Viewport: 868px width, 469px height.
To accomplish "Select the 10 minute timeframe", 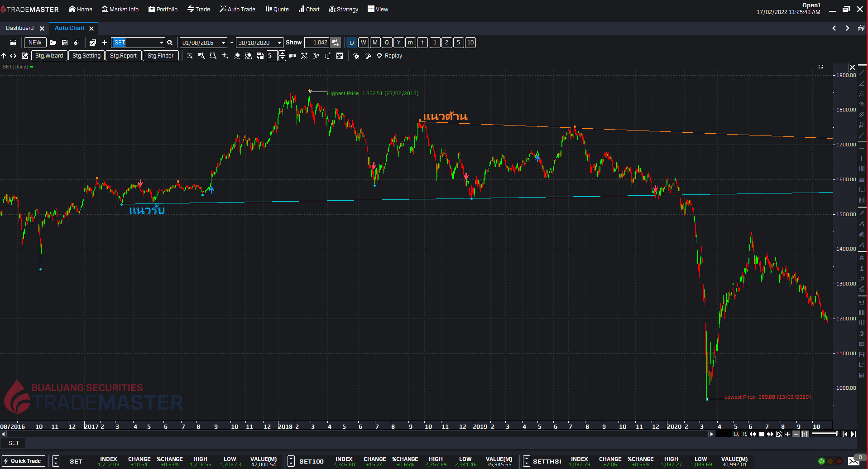I will click(470, 43).
